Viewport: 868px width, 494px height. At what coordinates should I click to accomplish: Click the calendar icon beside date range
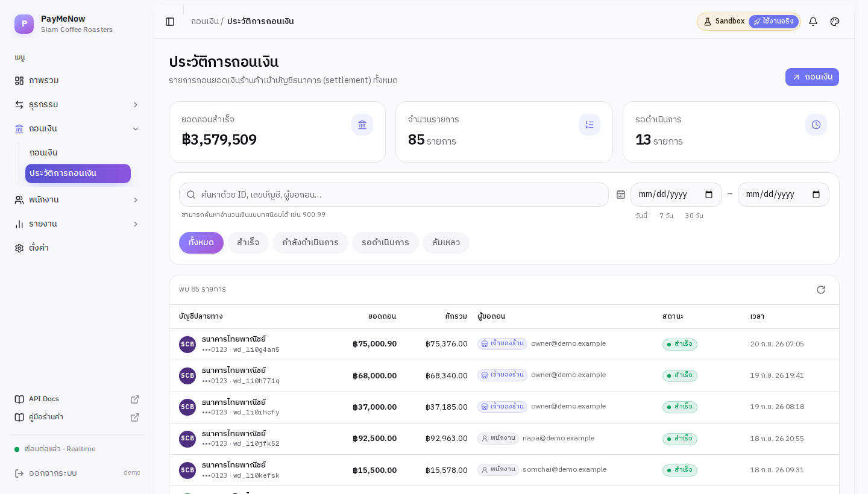click(621, 195)
